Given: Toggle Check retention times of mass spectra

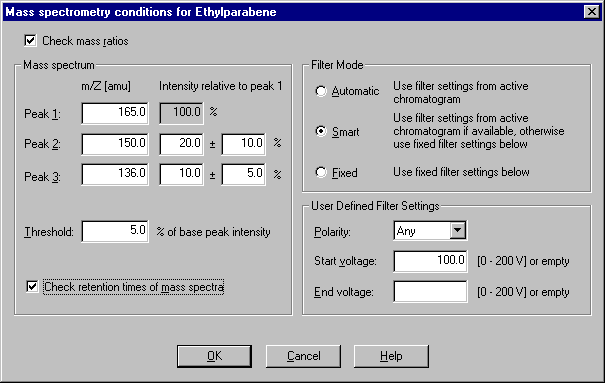Looking at the screenshot, I should (32, 287).
